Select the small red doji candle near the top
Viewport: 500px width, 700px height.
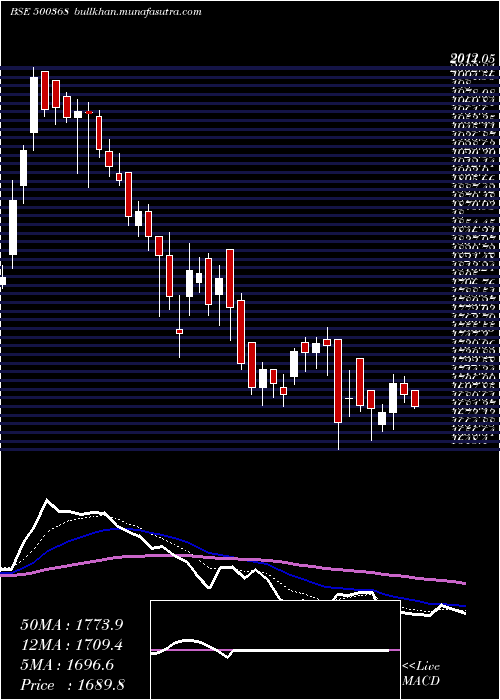pos(89,112)
